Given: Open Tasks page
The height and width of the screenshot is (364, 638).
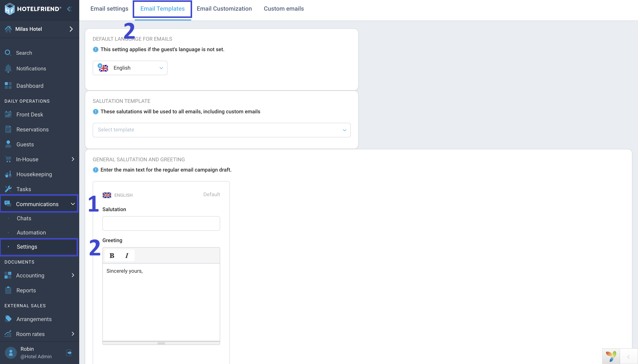Looking at the screenshot, I should pos(24,189).
